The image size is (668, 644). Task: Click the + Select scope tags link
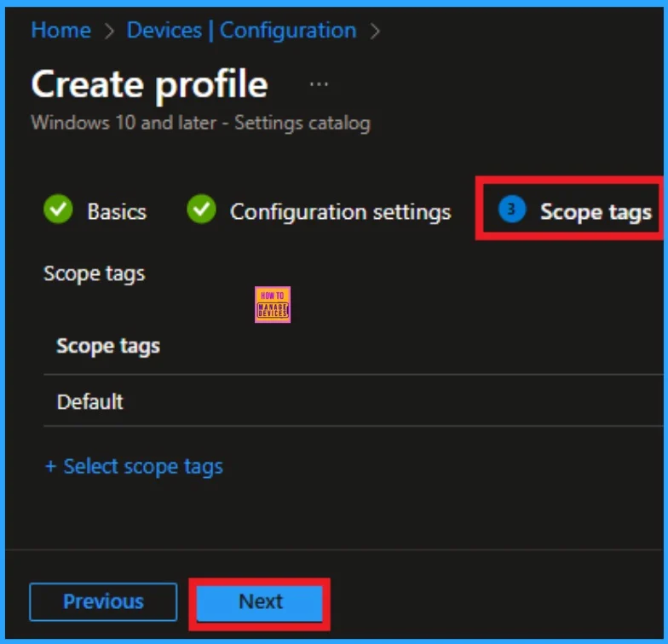(x=134, y=466)
